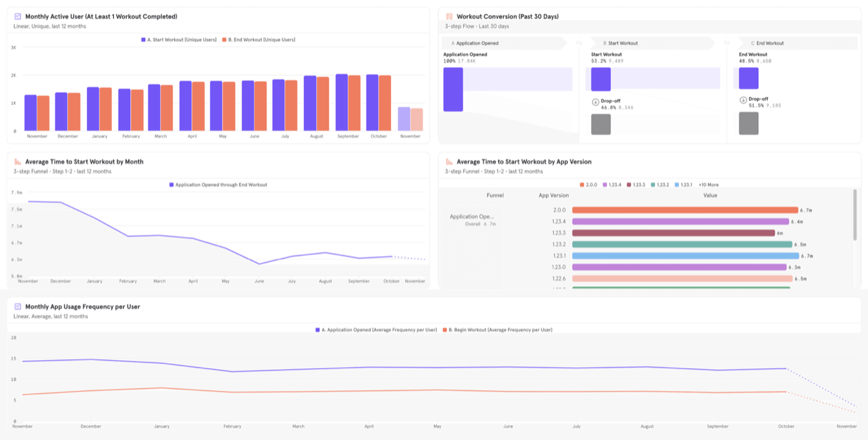Click the Application Opened 100% purple bar

click(x=453, y=89)
